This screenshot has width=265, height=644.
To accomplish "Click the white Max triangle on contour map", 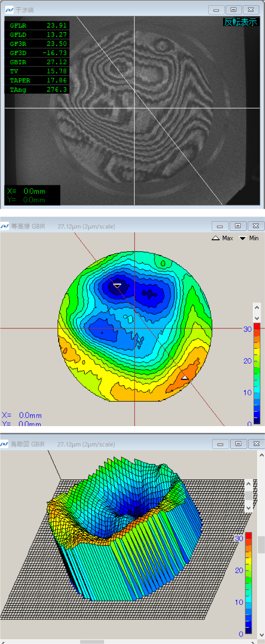I will [x=185, y=378].
